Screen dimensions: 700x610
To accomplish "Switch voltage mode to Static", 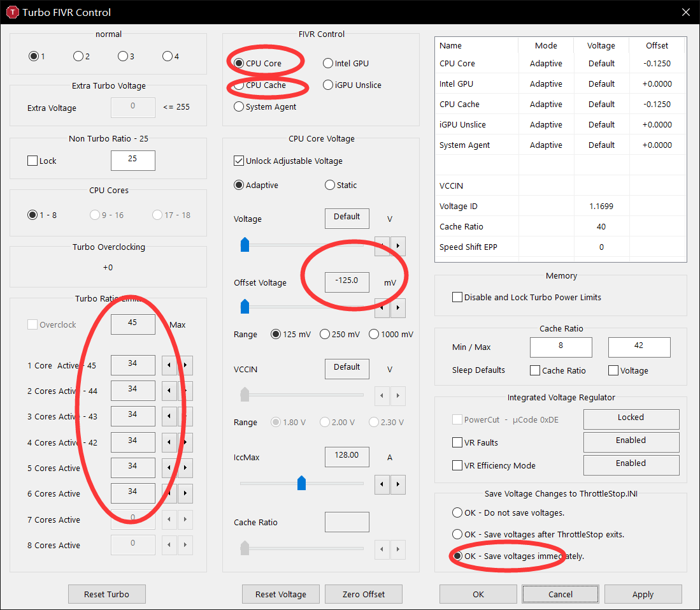I will pyautogui.click(x=341, y=185).
